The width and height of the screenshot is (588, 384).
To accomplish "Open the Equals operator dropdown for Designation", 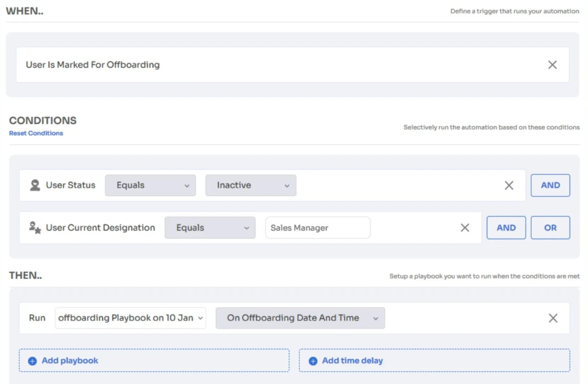I will coord(210,227).
